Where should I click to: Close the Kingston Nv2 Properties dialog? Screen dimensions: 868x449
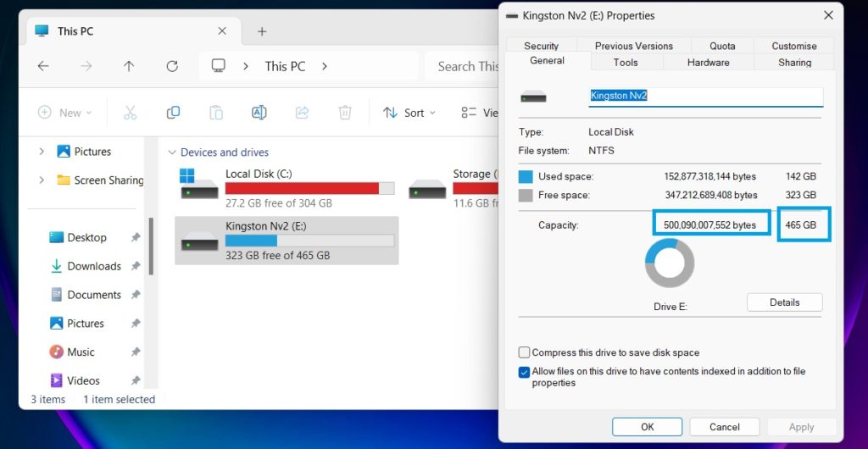coord(828,15)
